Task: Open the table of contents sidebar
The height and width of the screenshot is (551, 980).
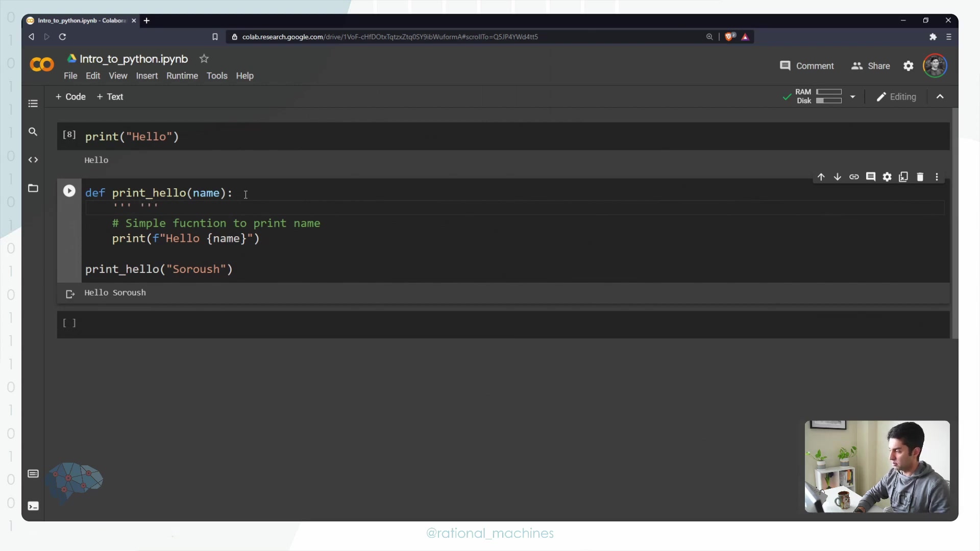Action: 33,104
